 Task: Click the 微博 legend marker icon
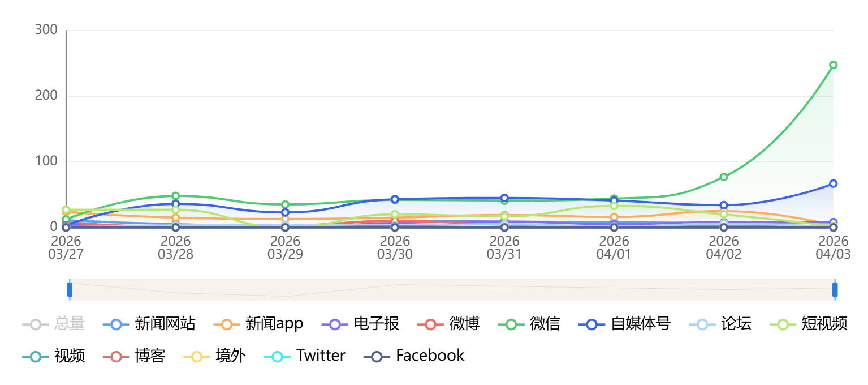[x=430, y=324]
